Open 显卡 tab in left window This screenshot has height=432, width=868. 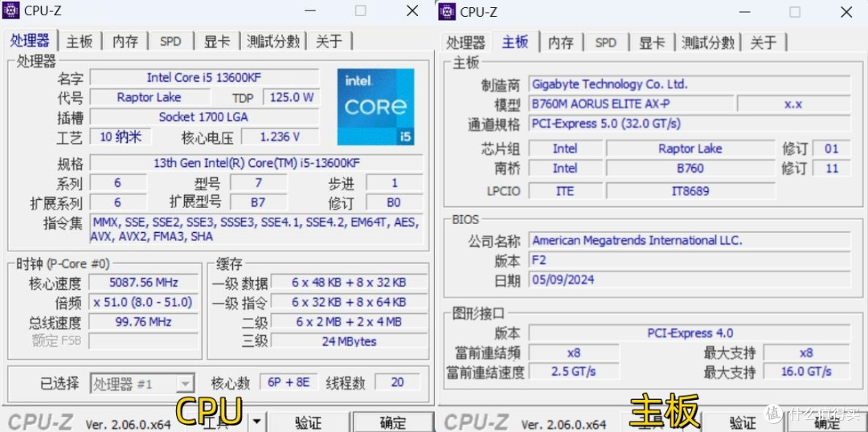(217, 42)
